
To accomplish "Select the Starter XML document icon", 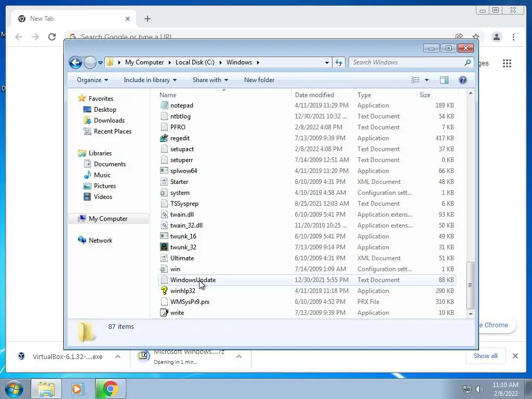I will (x=164, y=181).
